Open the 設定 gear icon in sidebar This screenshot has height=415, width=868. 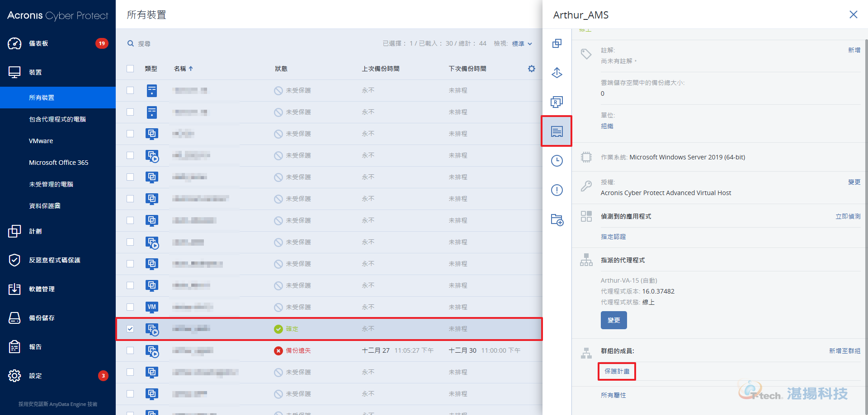[14, 376]
